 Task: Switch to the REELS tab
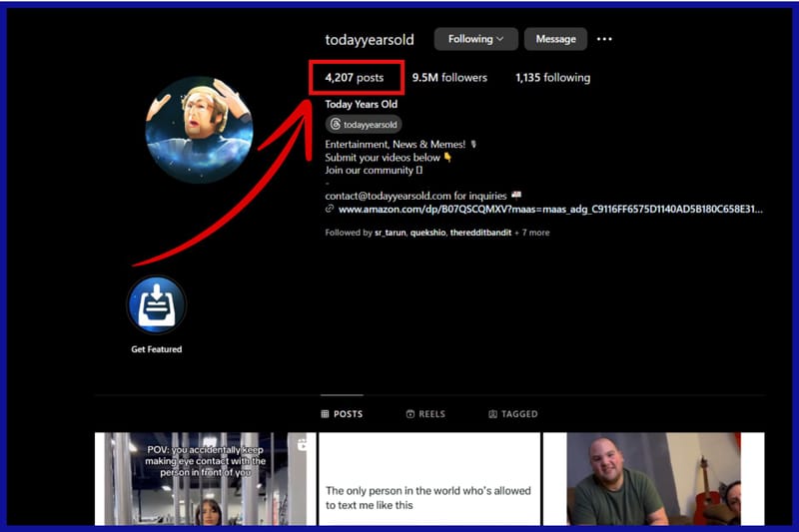(425, 413)
